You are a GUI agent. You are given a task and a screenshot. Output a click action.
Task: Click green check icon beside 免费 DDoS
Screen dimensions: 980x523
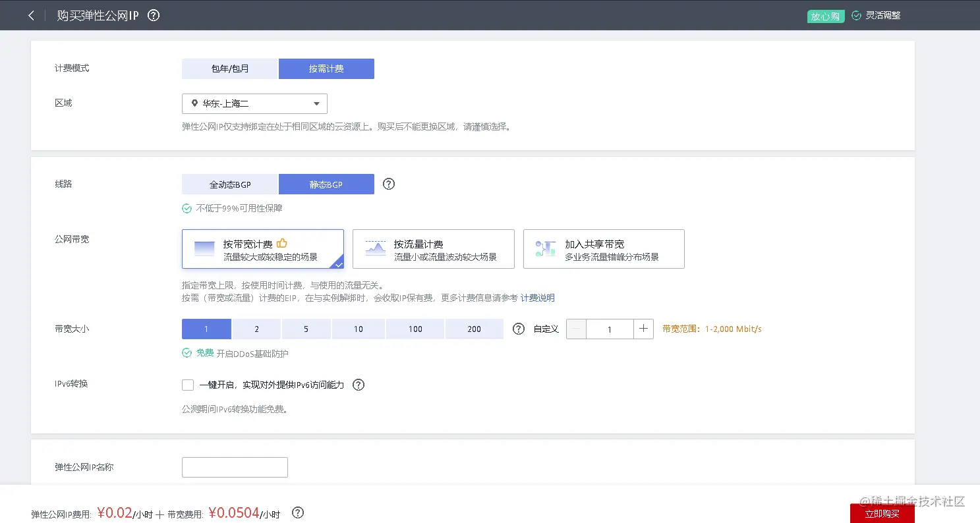coord(187,353)
